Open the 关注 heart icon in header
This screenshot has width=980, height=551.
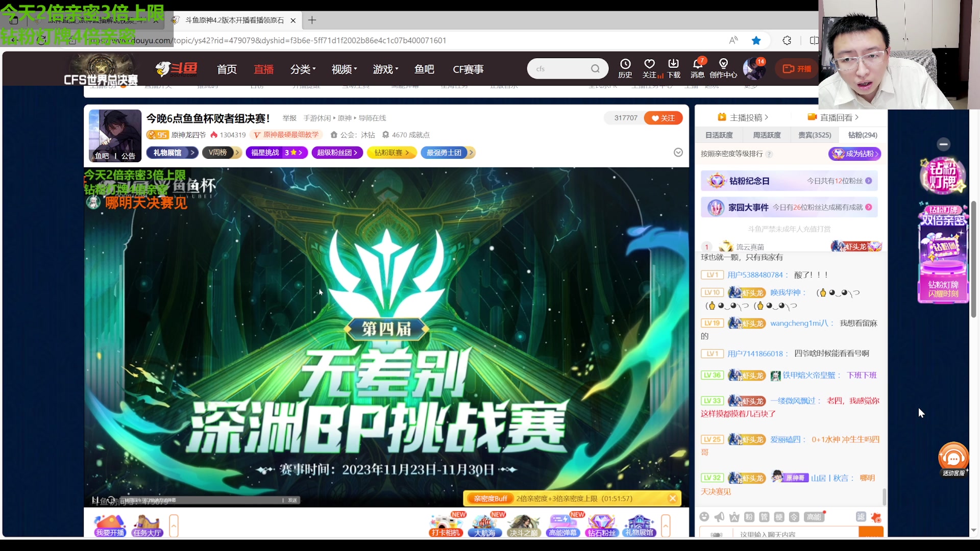(x=649, y=68)
